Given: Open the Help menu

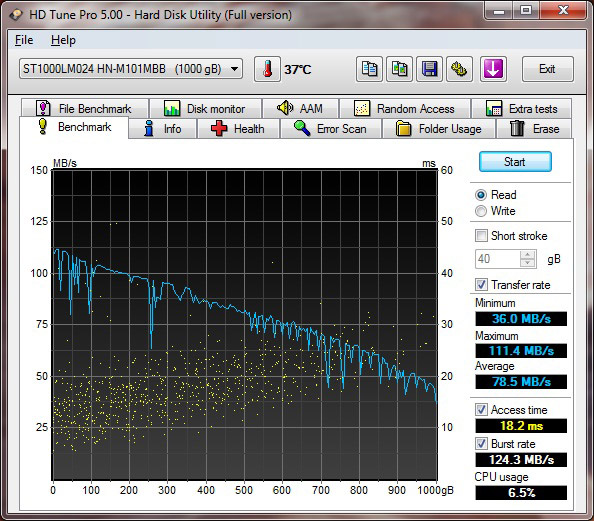Looking at the screenshot, I should click(63, 40).
